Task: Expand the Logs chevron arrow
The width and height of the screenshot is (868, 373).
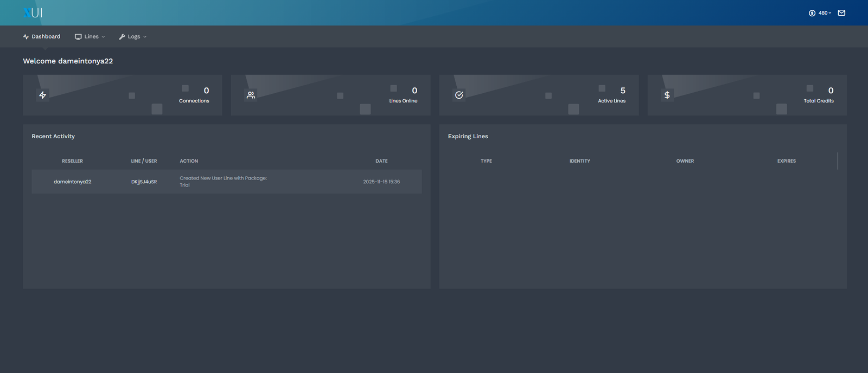Action: point(145,37)
